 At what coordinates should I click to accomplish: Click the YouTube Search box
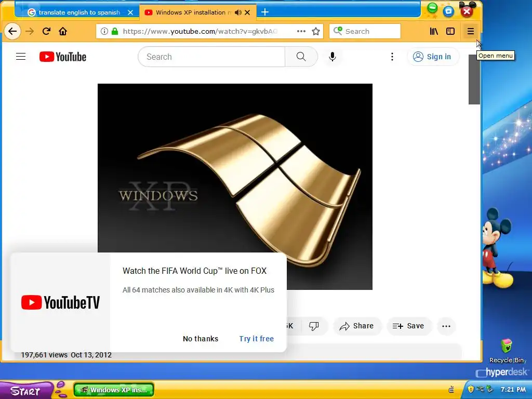[x=211, y=57]
